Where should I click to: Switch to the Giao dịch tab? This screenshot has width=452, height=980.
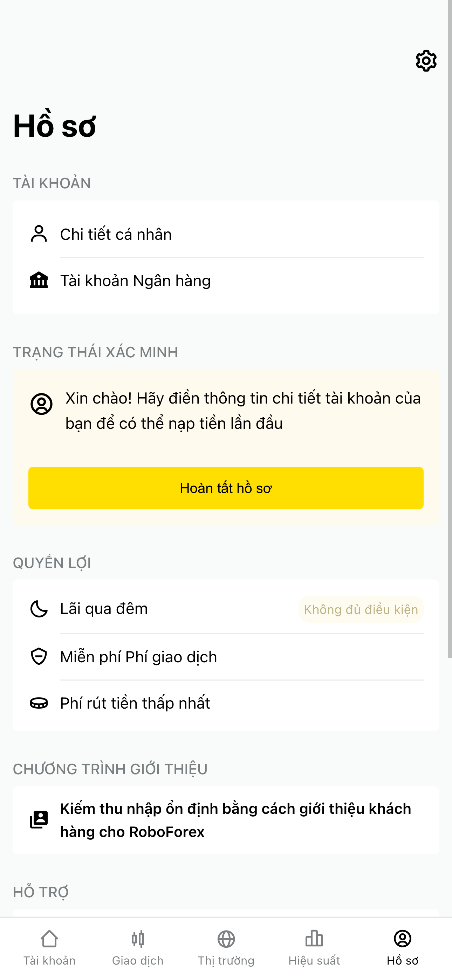pyautogui.click(x=138, y=948)
